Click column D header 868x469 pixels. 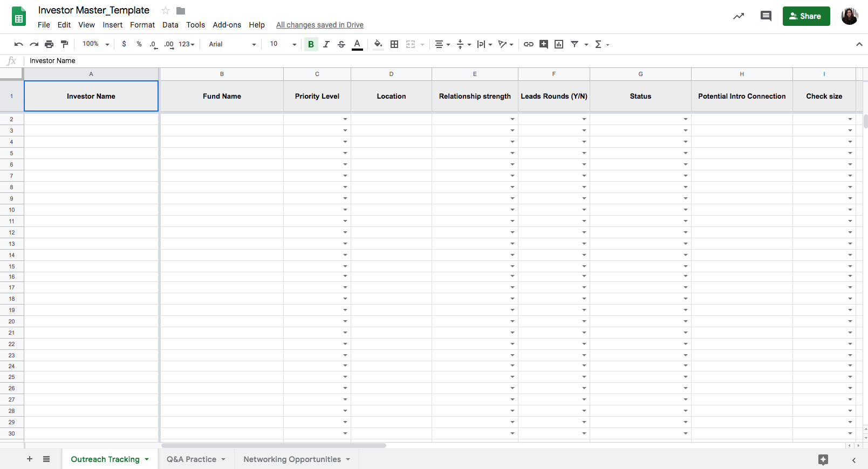391,74
